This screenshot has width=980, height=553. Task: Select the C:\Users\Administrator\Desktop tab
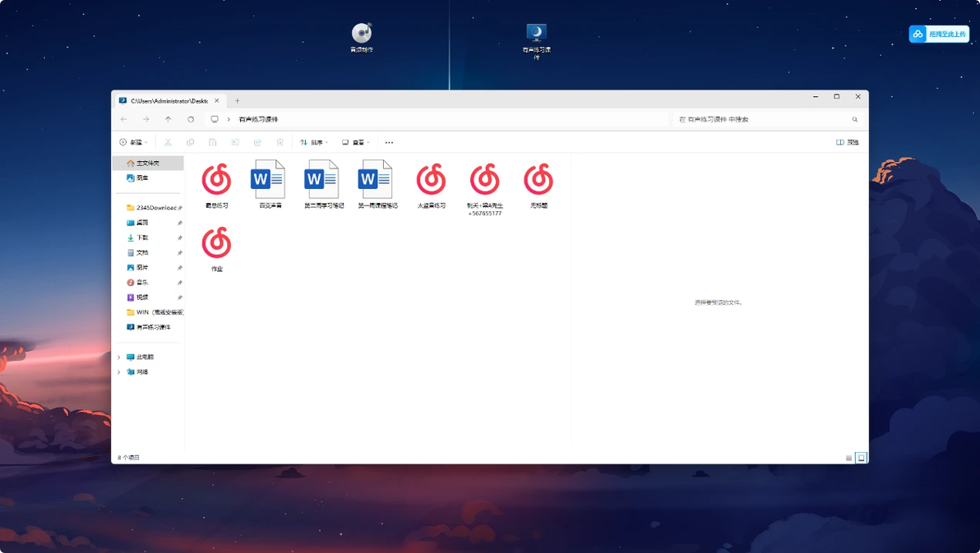tap(169, 100)
